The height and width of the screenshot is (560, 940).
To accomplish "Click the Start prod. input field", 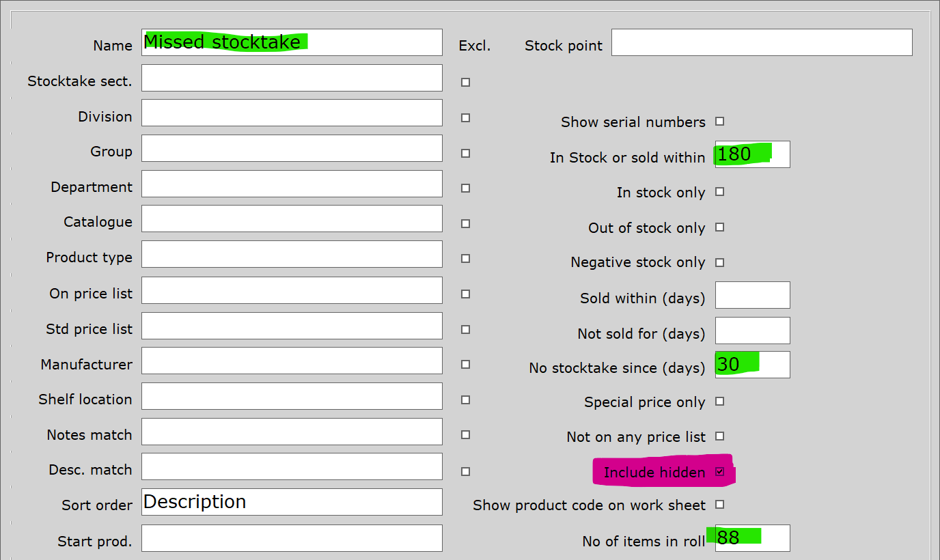I will click(x=292, y=538).
